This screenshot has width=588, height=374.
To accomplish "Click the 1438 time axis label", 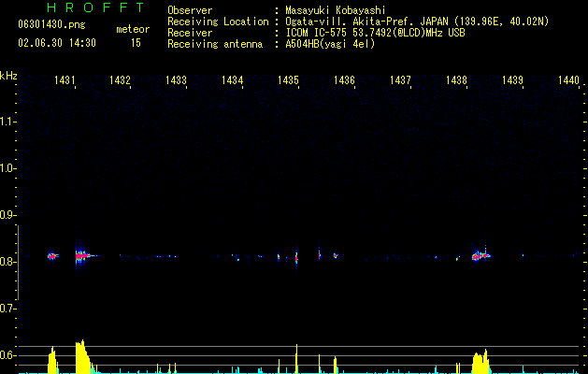I will 456,79.
